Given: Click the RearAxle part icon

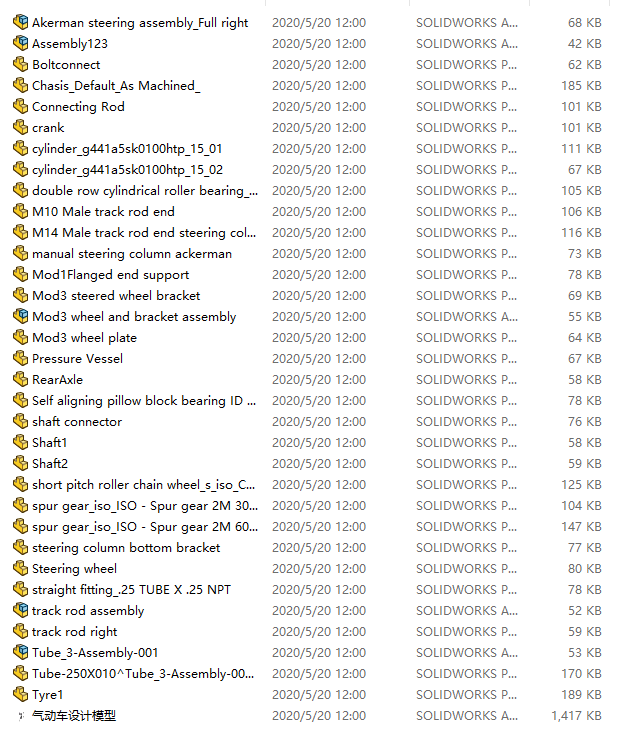Looking at the screenshot, I should pos(21,379).
